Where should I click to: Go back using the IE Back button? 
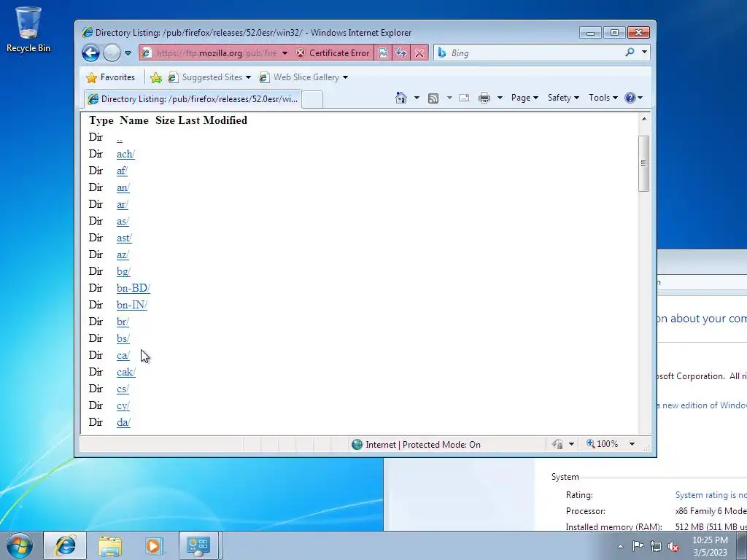coord(90,52)
